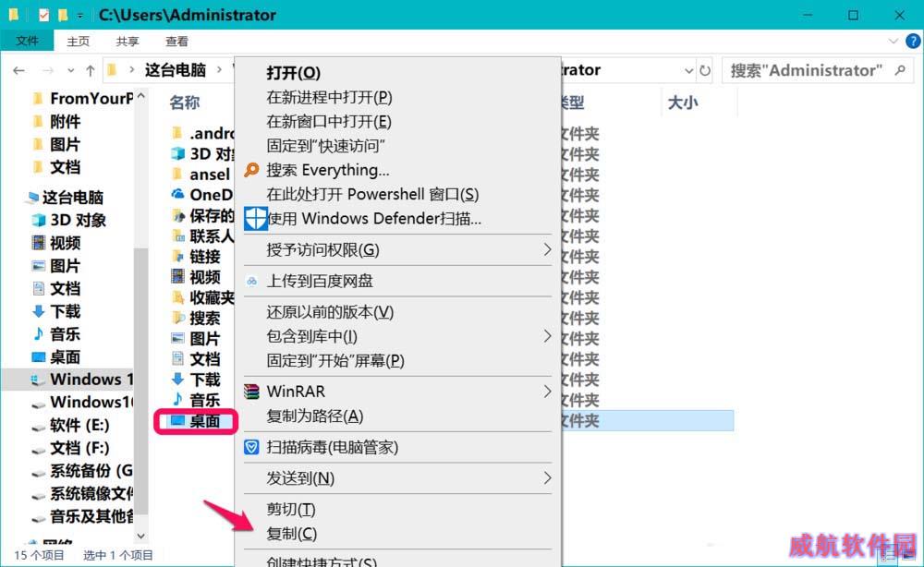Click the 电脑管家 shield icon
The width and height of the screenshot is (924, 567).
coord(251,447)
